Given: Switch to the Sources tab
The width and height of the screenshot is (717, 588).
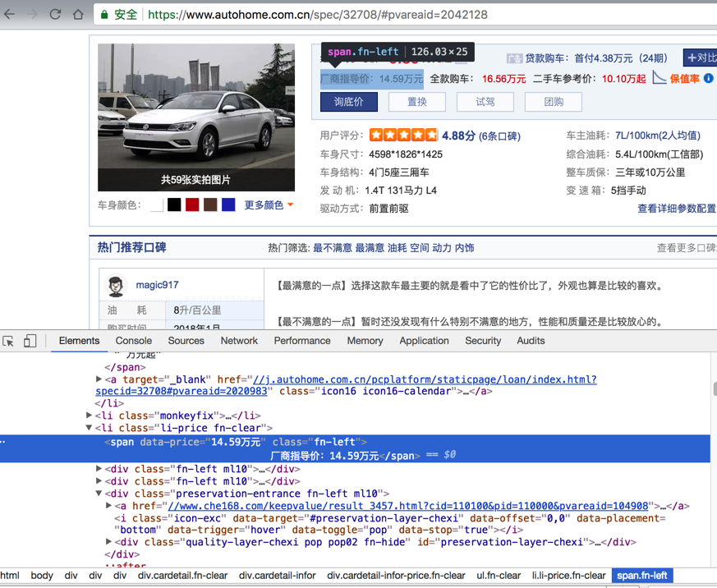Looking at the screenshot, I should [186, 341].
